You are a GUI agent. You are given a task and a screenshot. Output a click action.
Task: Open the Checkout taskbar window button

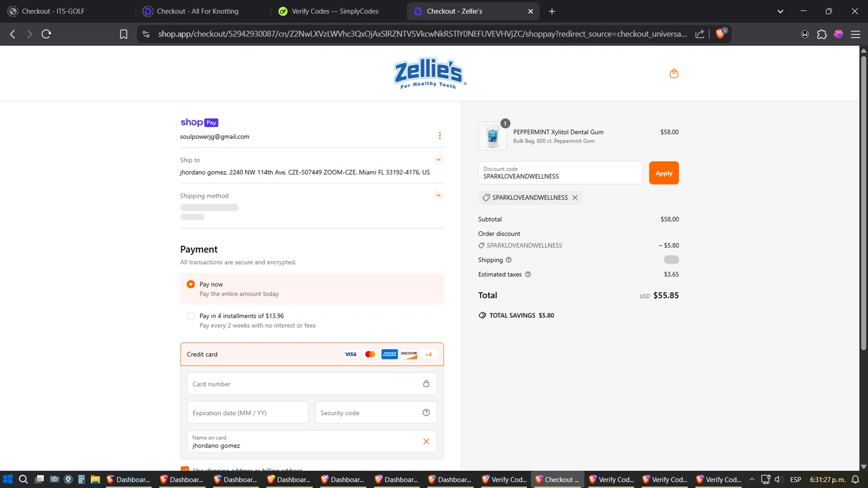pyautogui.click(x=558, y=479)
